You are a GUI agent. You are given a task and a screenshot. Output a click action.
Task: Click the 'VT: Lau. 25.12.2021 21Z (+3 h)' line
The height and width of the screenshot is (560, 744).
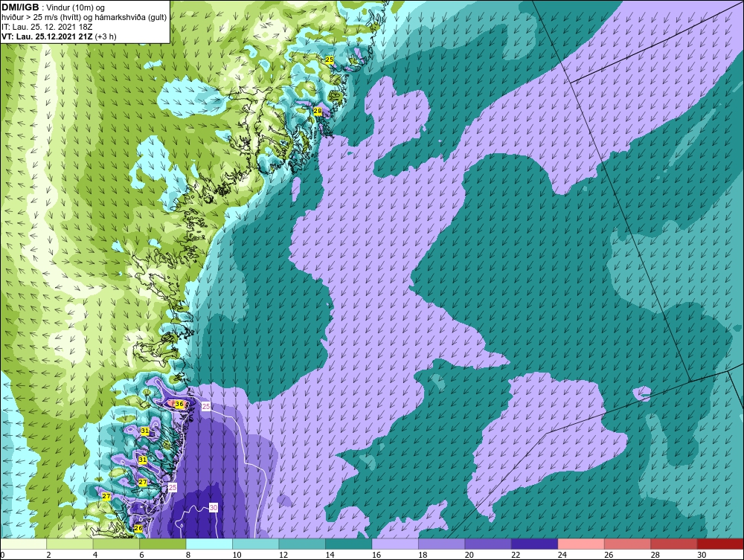pyautogui.click(x=59, y=36)
